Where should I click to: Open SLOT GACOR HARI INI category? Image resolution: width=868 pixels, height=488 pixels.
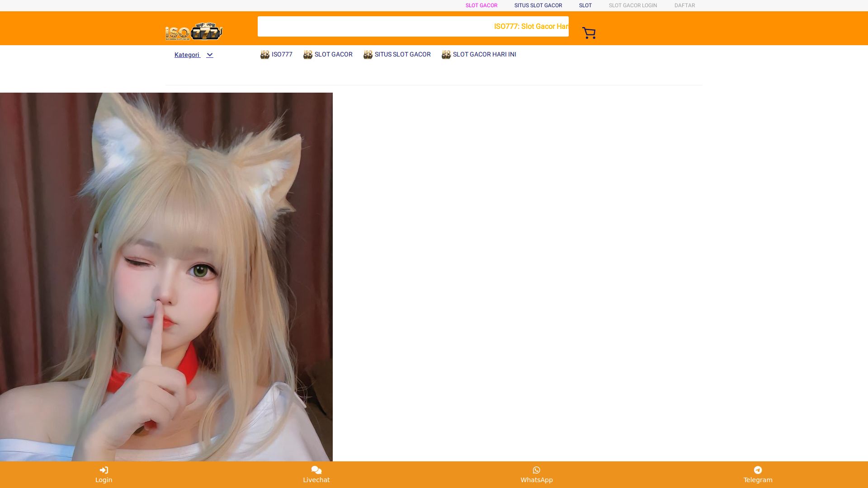pyautogui.click(x=484, y=54)
